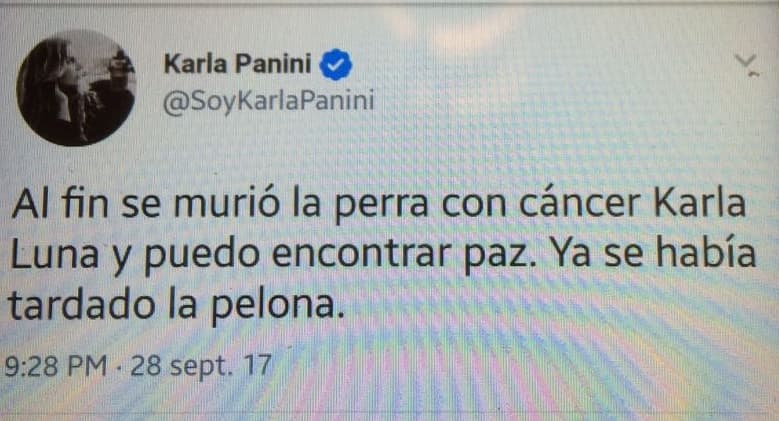Open the @SoyKarlaPanini handle link
Image resolution: width=779 pixels, height=421 pixels.
pyautogui.click(x=268, y=101)
